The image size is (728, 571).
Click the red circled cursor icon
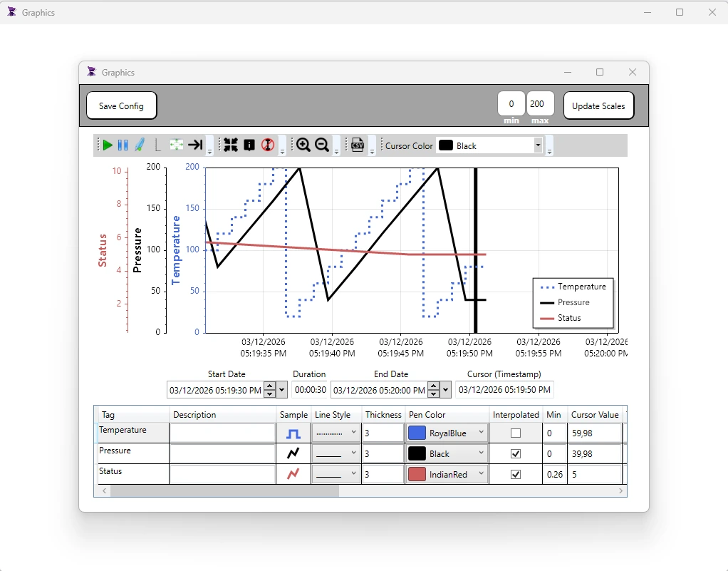tap(268, 145)
